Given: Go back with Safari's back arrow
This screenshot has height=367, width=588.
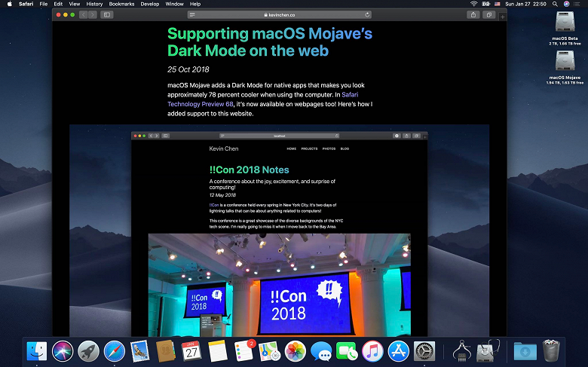Looking at the screenshot, I should (x=84, y=15).
